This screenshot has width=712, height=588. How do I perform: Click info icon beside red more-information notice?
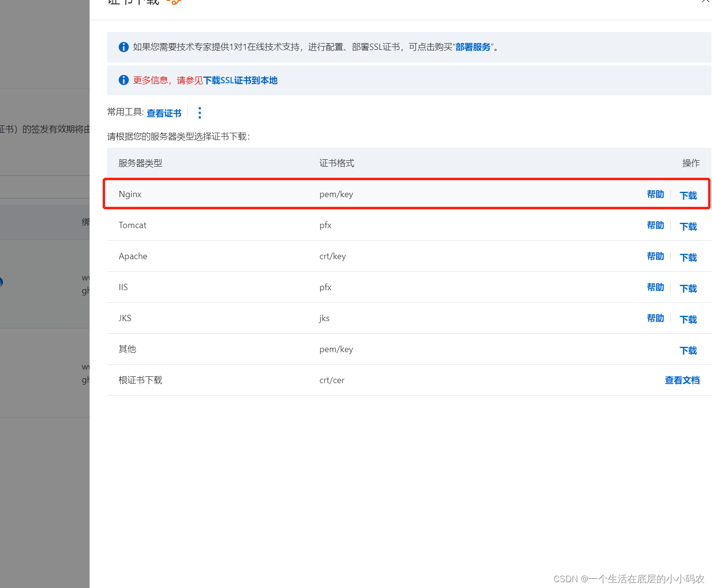point(124,80)
